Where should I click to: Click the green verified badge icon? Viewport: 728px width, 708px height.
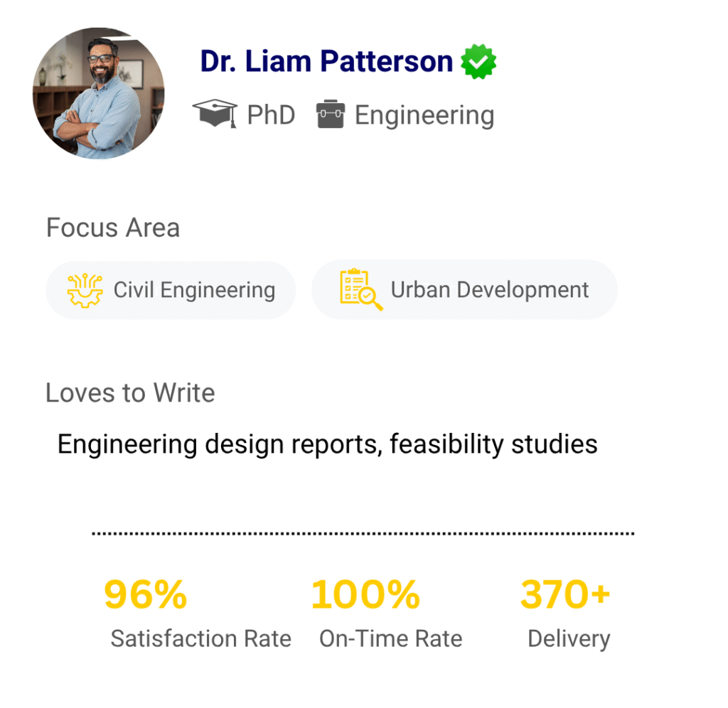(x=478, y=62)
